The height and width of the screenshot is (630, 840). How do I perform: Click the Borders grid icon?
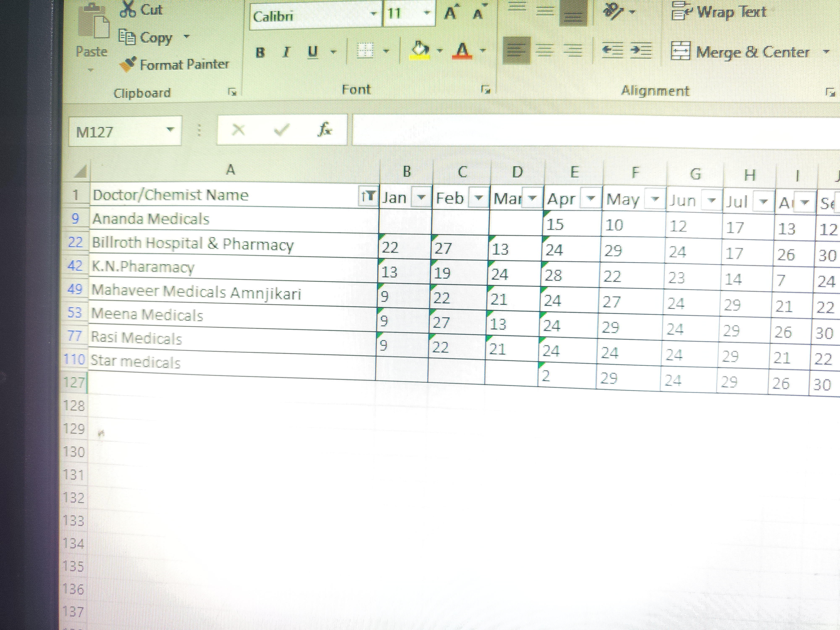365,51
